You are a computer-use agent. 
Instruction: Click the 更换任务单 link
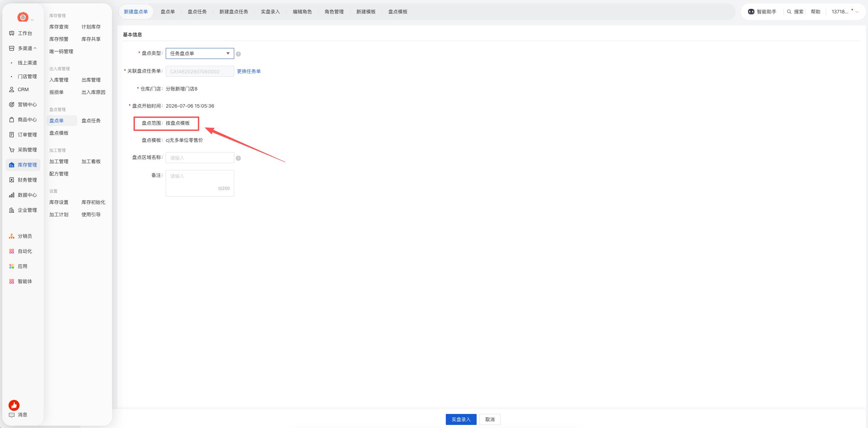point(249,71)
